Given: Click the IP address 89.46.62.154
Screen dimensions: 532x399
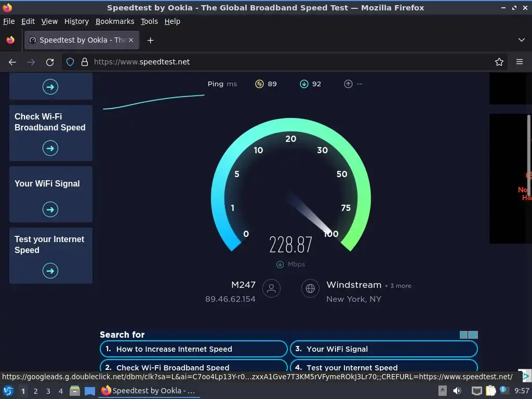Looking at the screenshot, I should click(x=230, y=299).
